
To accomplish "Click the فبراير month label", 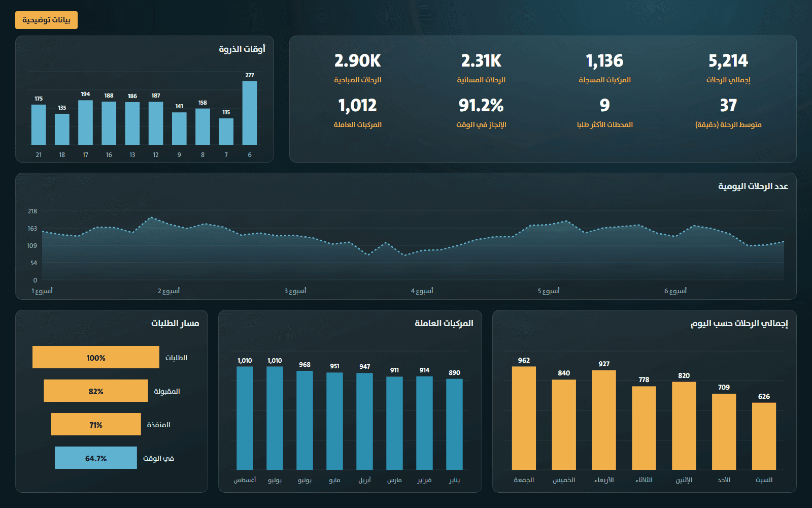I will coord(424,480).
